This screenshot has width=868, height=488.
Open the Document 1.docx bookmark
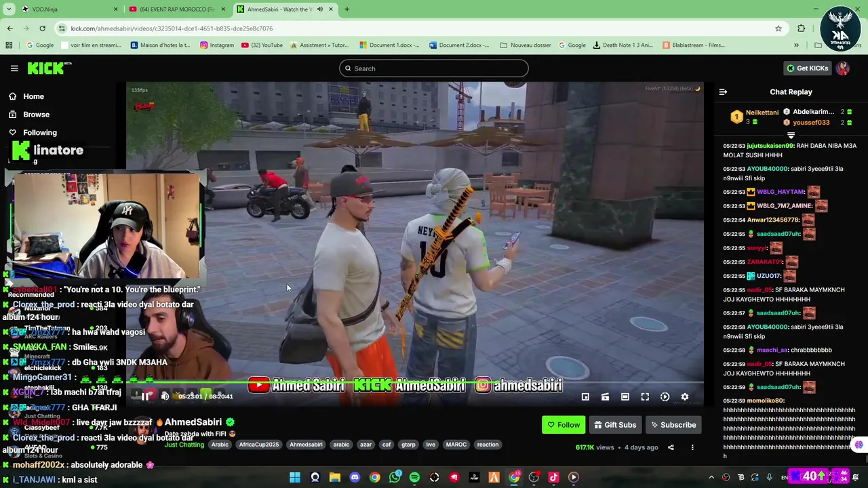point(390,45)
